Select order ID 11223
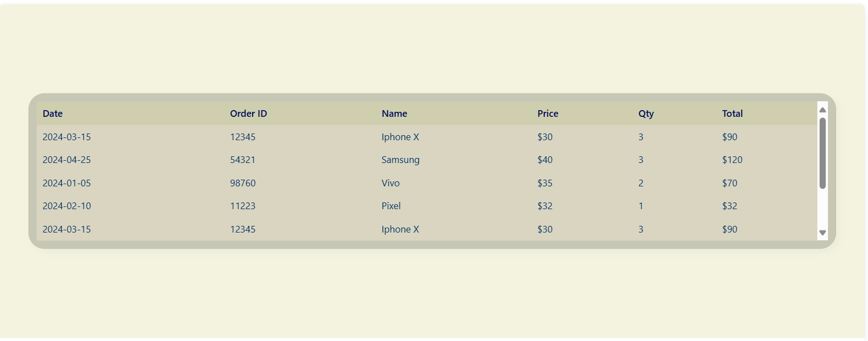The image size is (868, 341). tap(243, 206)
